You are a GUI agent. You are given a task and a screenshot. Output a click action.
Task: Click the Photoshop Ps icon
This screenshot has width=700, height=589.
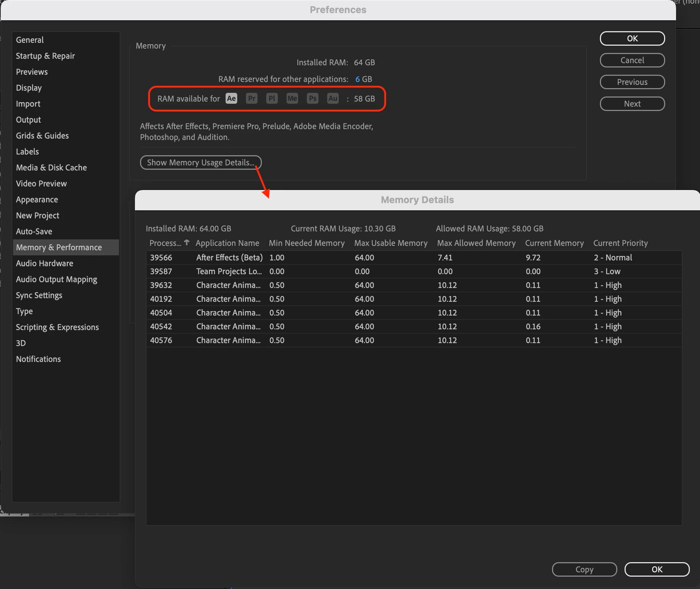[x=313, y=98]
